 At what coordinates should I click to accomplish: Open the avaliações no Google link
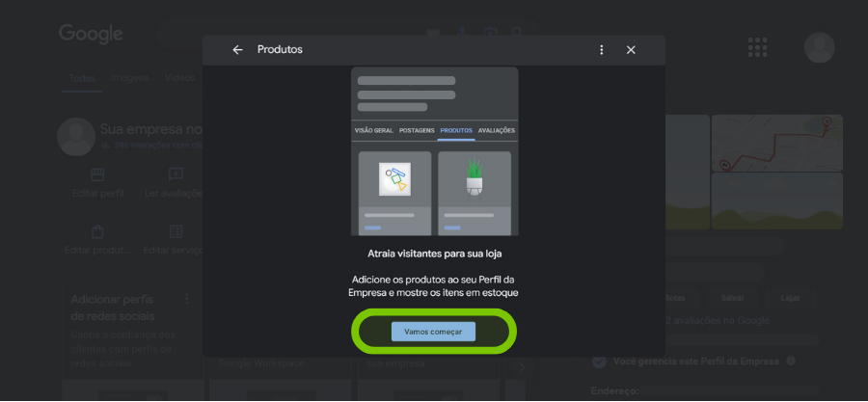[x=717, y=321]
